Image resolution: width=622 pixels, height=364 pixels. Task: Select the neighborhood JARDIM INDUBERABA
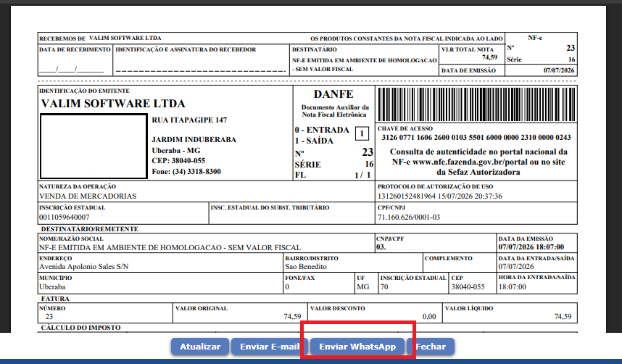point(194,140)
